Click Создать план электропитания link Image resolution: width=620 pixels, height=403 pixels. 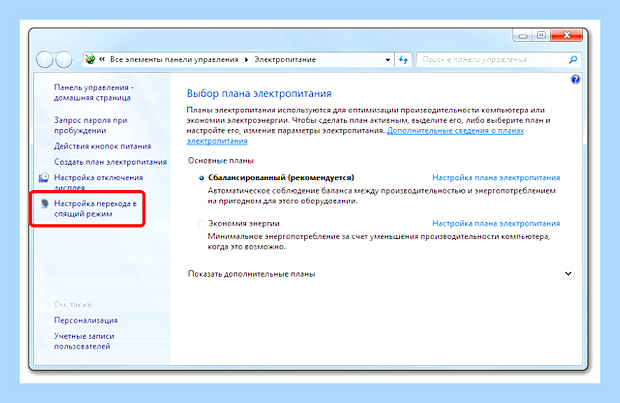110,162
